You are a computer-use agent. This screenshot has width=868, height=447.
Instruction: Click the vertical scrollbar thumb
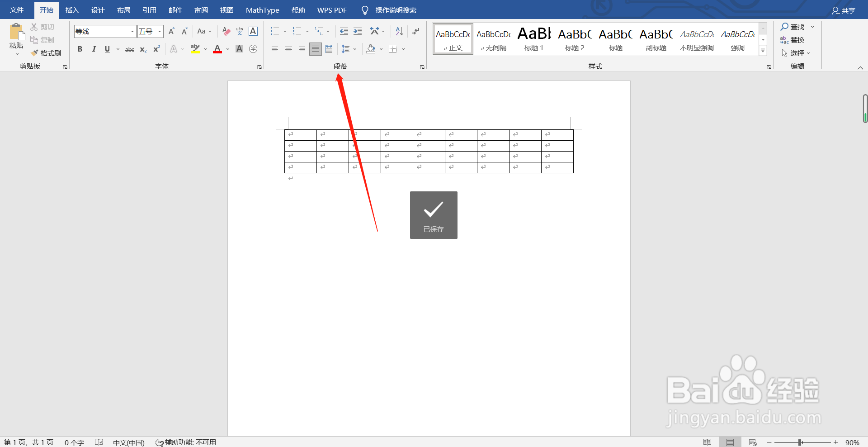pos(865,109)
